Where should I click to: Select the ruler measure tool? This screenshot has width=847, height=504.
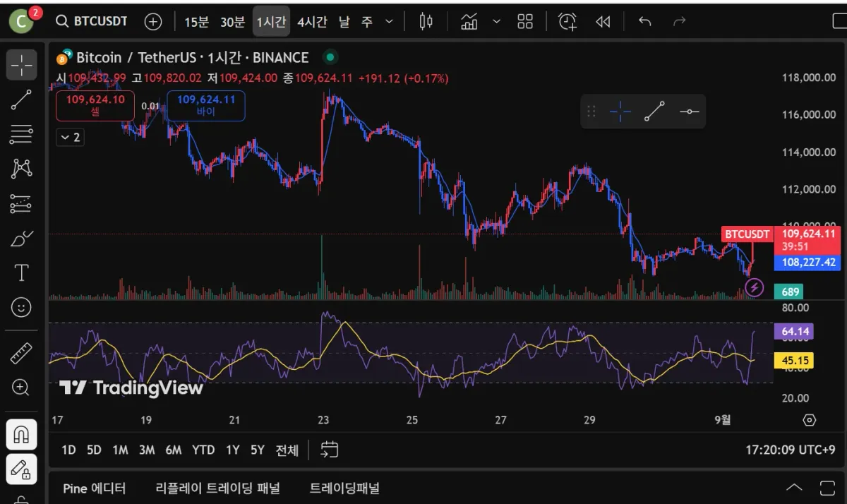click(x=21, y=353)
